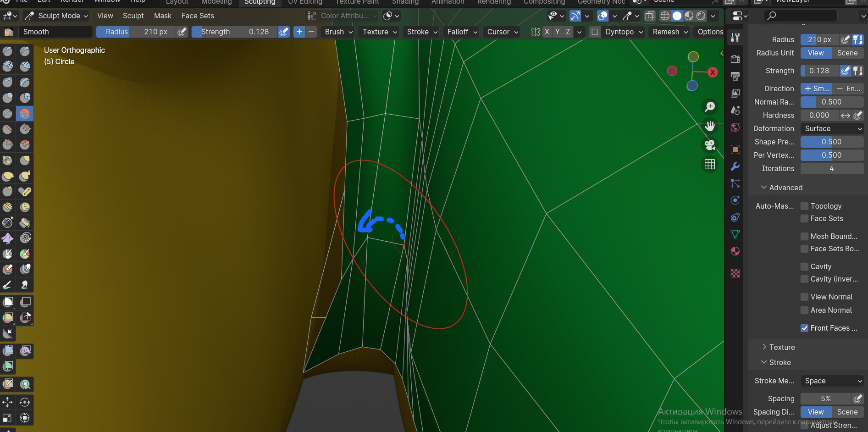
Task: Open the Modifiers wrench properties tab
Action: pyautogui.click(x=735, y=166)
